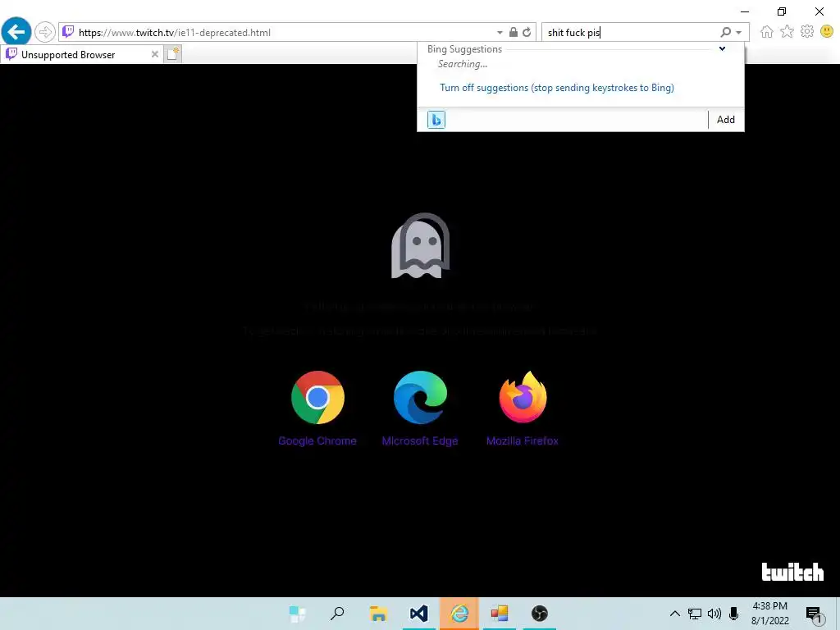Click the Microsoft Edge logo
The image size is (840, 630).
tap(420, 398)
